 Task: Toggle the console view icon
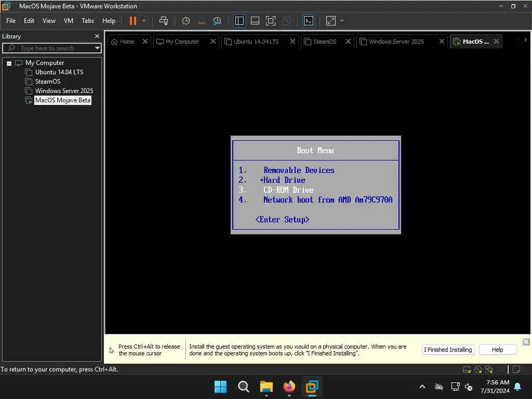309,21
